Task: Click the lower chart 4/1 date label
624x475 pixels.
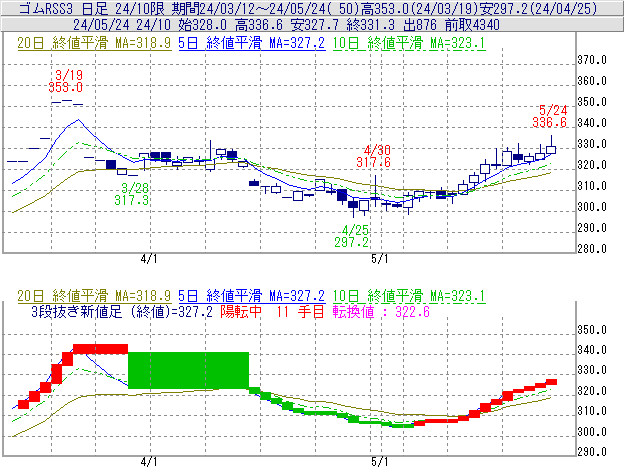Action: 149,462
